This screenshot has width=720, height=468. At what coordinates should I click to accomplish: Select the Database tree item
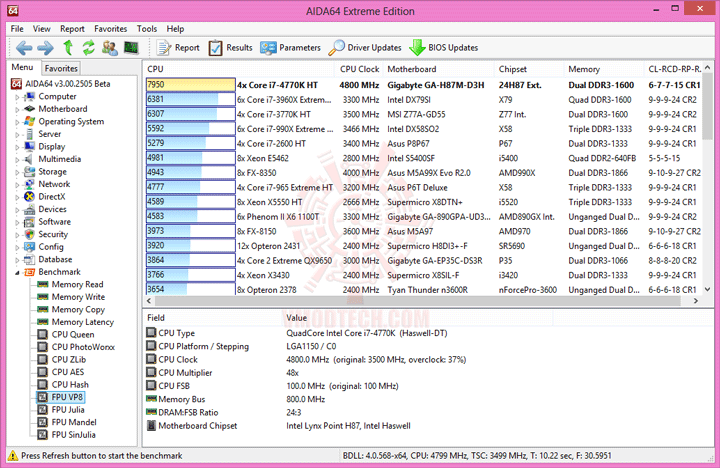[55, 259]
